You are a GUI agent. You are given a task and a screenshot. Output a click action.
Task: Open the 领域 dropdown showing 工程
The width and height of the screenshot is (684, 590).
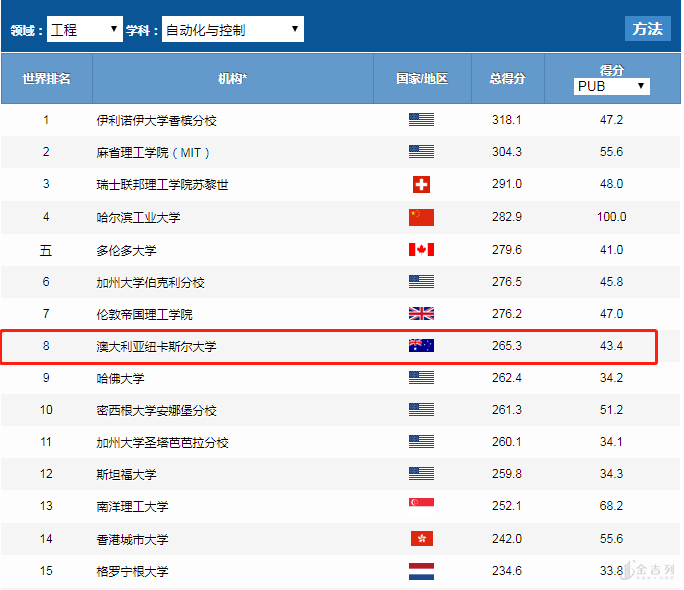tap(85, 30)
